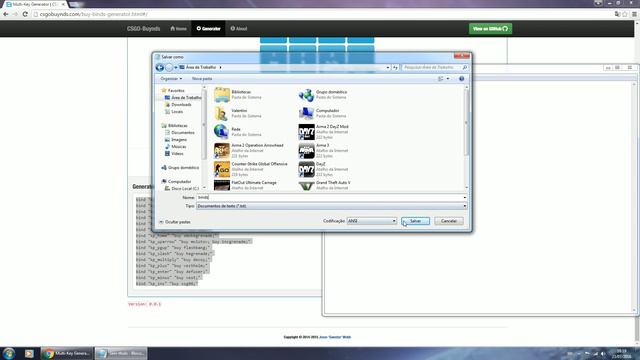Change view icon in Save dialog toolbar

point(440,79)
